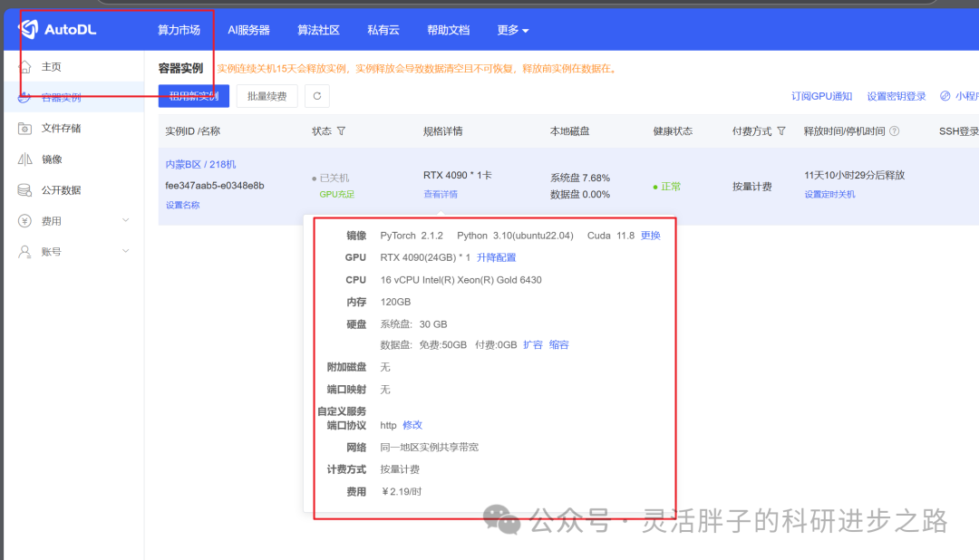This screenshot has height=560, width=979.
Task: Click the 健康状态 column header
Action: [673, 131]
